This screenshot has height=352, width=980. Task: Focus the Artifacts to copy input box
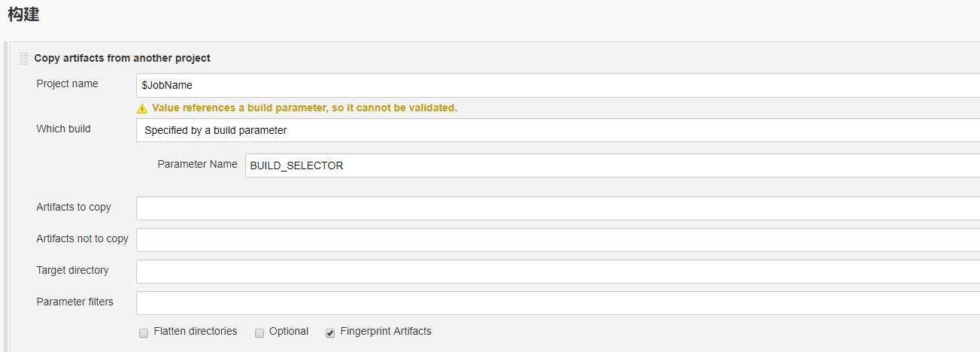pyautogui.click(x=558, y=208)
